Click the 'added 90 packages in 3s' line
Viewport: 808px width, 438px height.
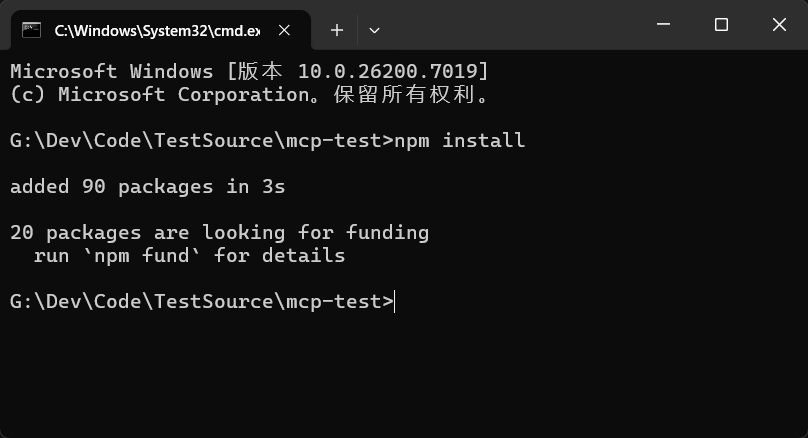tap(148, 187)
